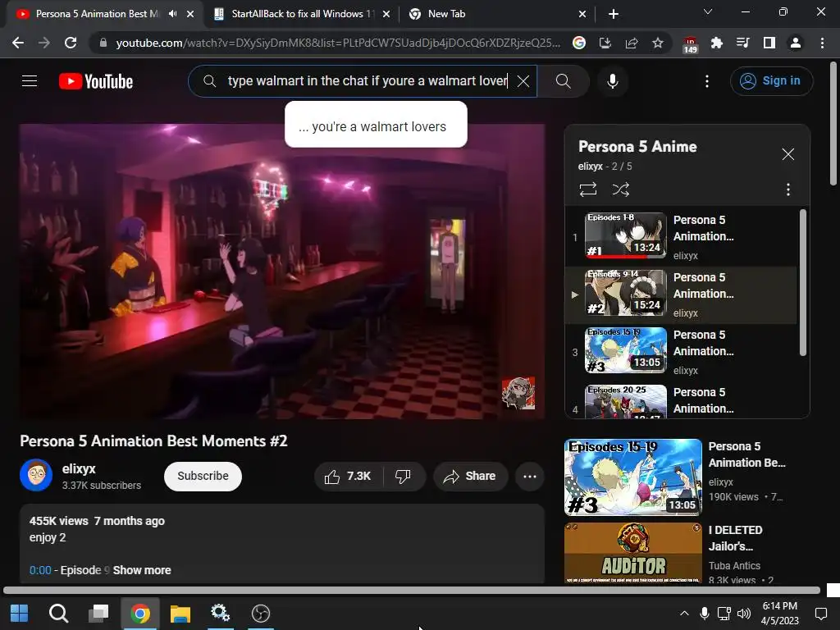The height and width of the screenshot is (630, 840).
Task: Start voice search with microphone icon
Action: (x=612, y=81)
